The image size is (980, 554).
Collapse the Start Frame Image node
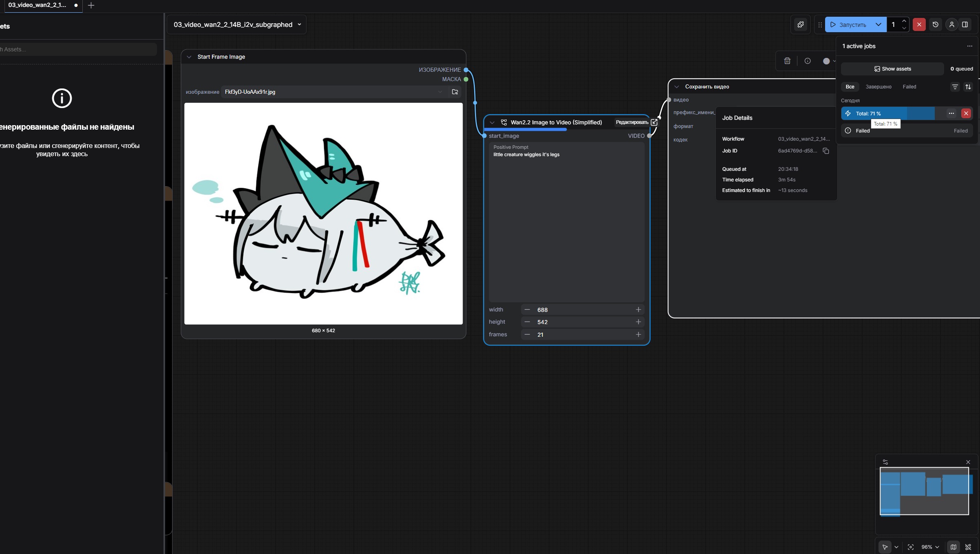(x=189, y=57)
